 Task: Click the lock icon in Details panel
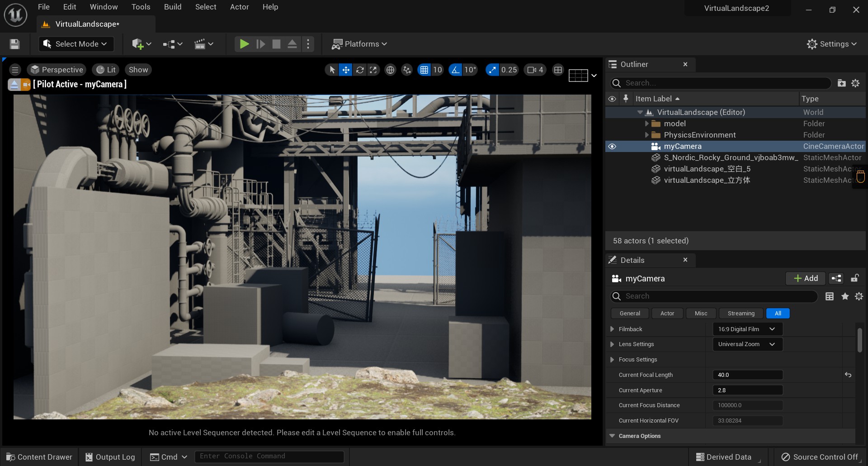[855, 278]
